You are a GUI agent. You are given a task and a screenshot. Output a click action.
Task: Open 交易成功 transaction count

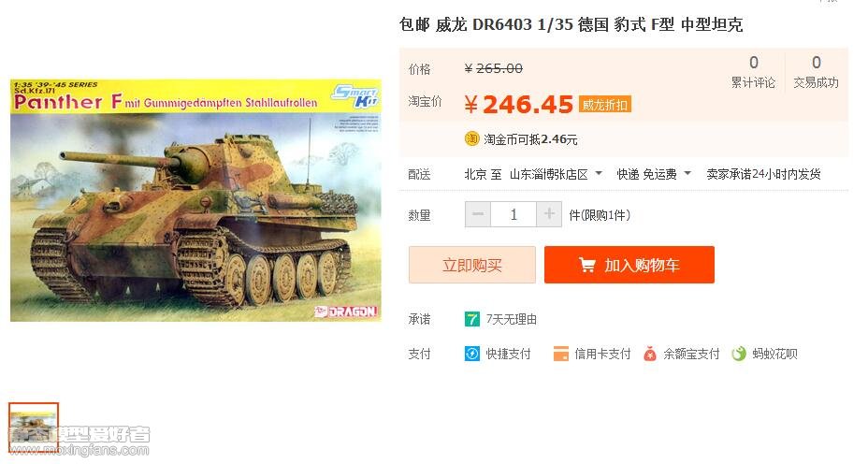tap(816, 72)
